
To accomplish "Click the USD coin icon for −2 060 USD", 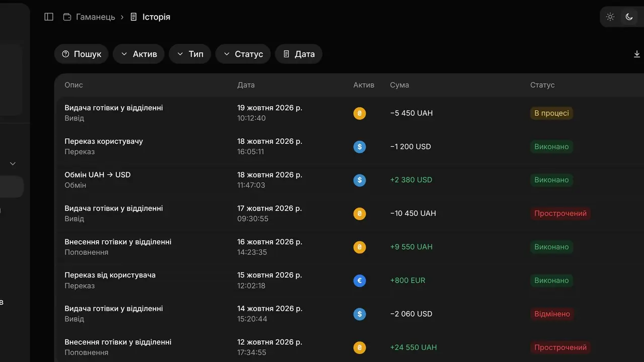I will 359,314.
